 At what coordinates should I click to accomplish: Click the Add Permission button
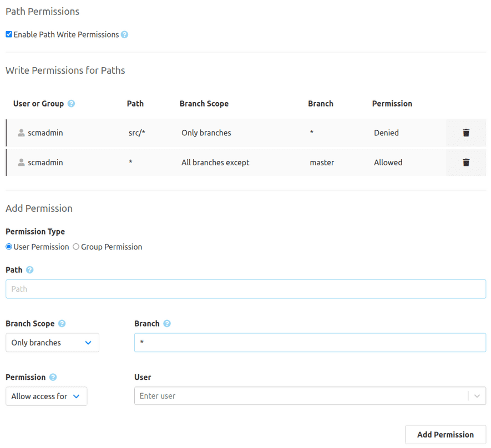coord(445,435)
